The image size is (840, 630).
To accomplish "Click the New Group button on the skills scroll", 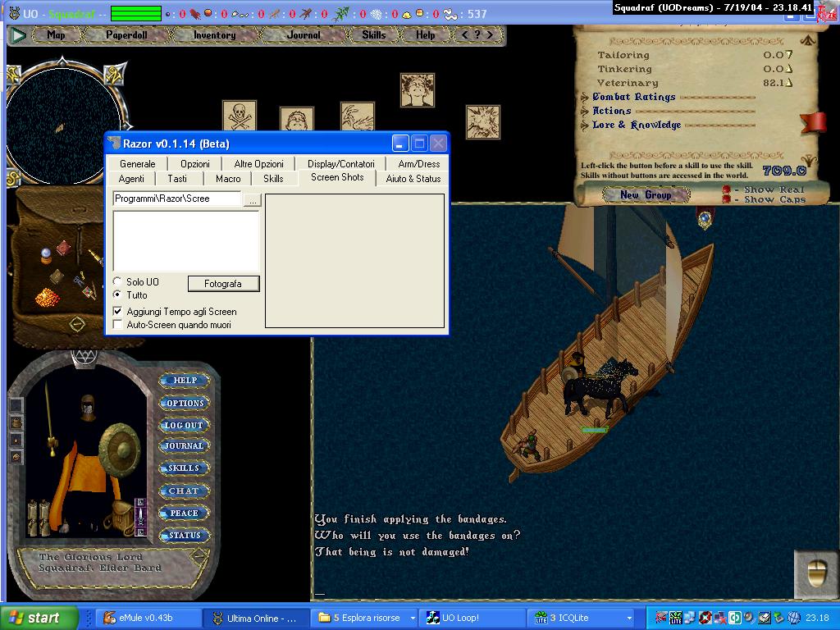I will click(x=646, y=195).
